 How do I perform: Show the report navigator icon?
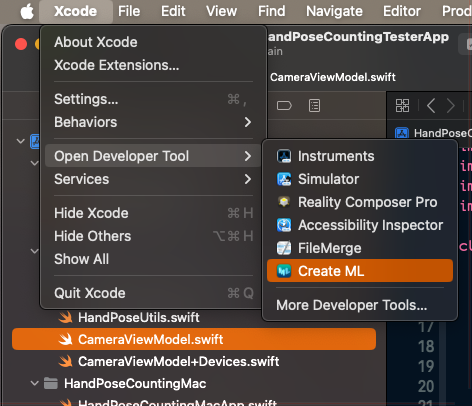(x=314, y=106)
